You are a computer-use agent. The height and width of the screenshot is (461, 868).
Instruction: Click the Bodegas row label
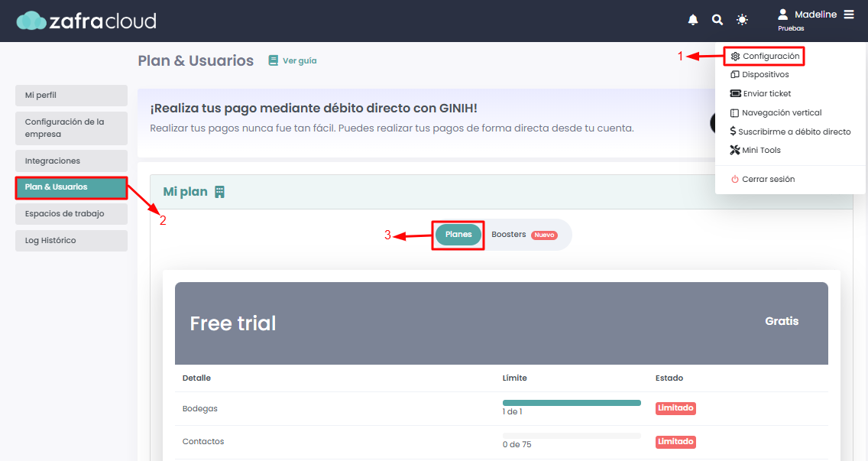pyautogui.click(x=200, y=409)
